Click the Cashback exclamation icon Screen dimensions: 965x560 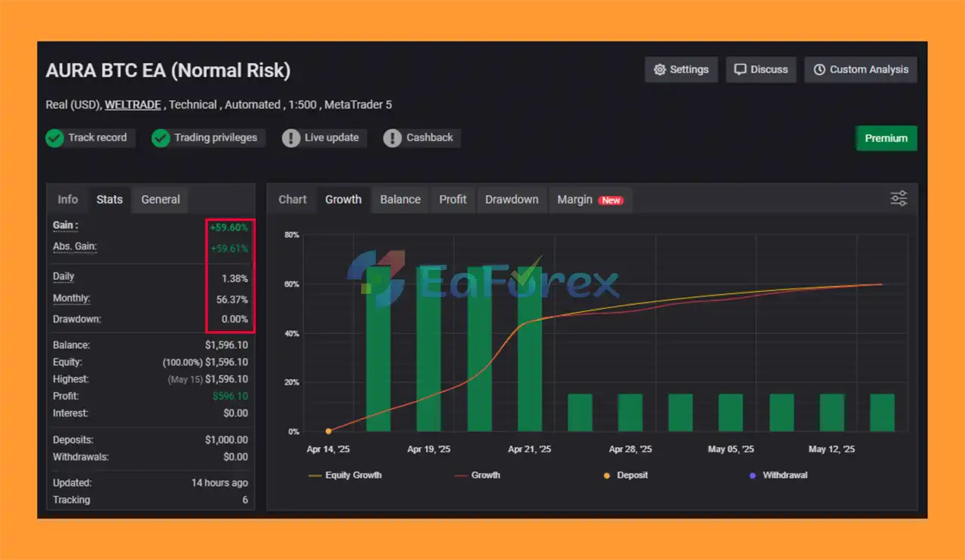point(392,138)
